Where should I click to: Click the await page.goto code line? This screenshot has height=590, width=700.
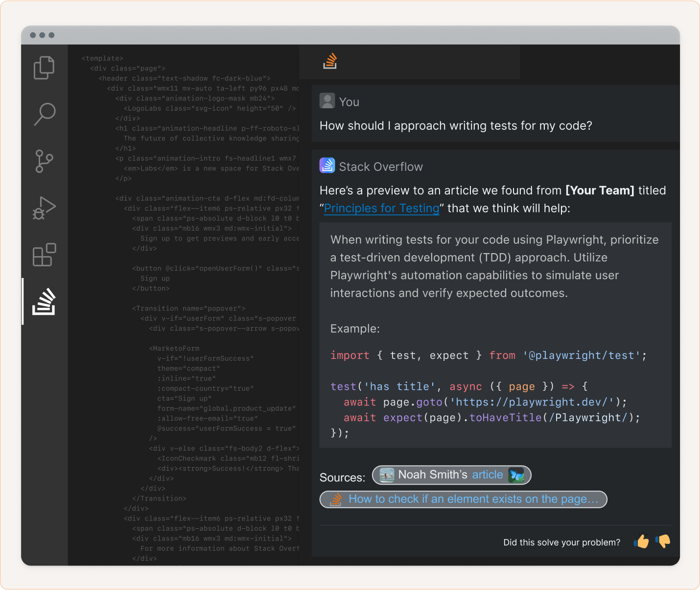coord(485,402)
